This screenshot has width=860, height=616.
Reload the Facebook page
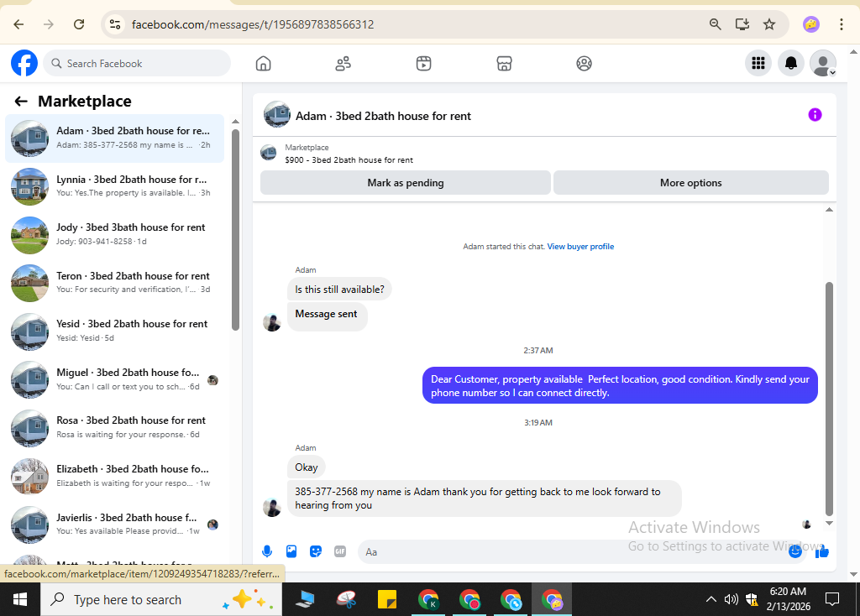pyautogui.click(x=79, y=24)
